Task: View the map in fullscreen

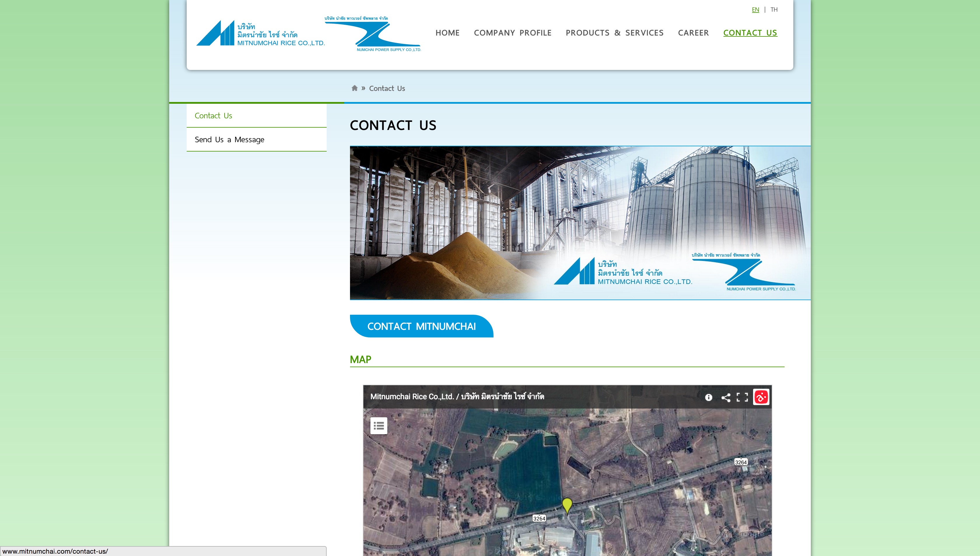Action: (x=742, y=397)
